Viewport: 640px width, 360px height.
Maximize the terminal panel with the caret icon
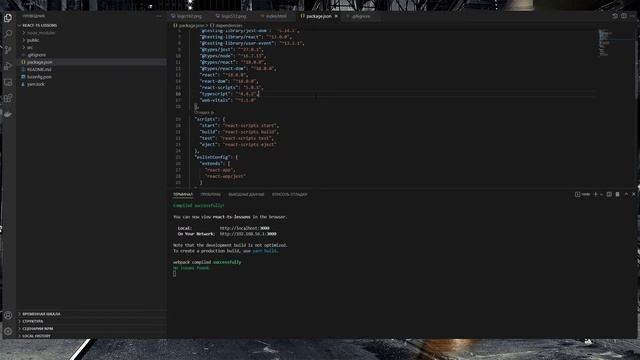click(x=626, y=194)
